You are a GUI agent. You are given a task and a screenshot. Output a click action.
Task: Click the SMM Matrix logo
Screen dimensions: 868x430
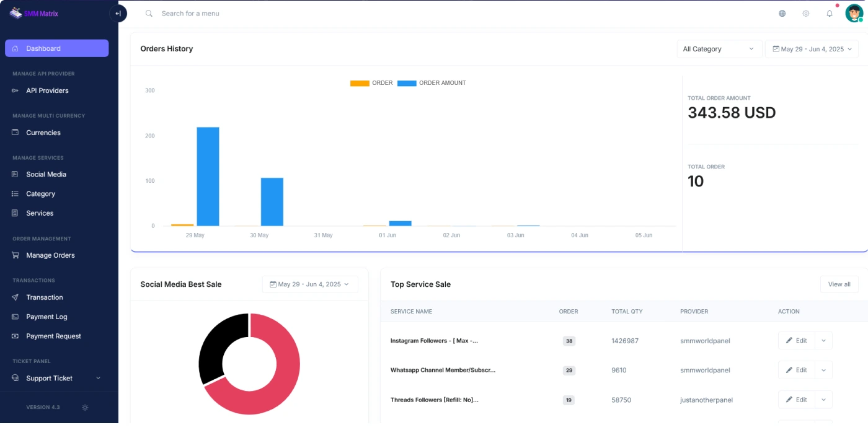pos(34,13)
